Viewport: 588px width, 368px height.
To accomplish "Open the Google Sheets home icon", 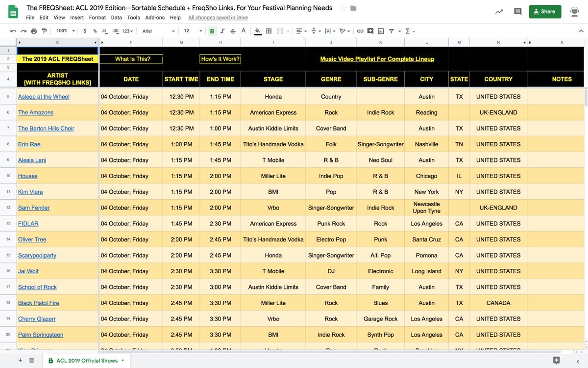I will tap(13, 12).
